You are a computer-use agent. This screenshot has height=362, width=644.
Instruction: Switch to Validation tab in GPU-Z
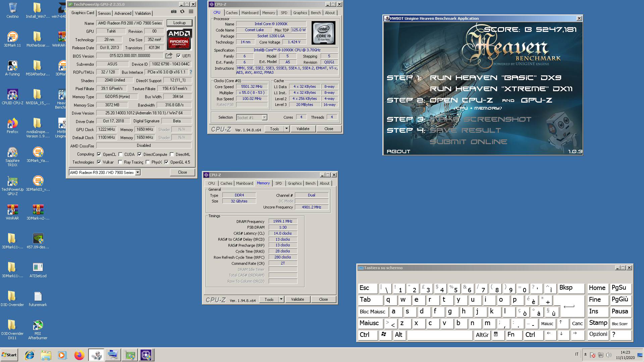point(143,13)
